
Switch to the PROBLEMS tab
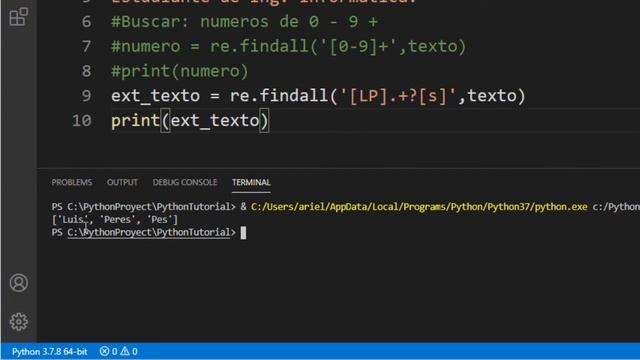click(71, 182)
